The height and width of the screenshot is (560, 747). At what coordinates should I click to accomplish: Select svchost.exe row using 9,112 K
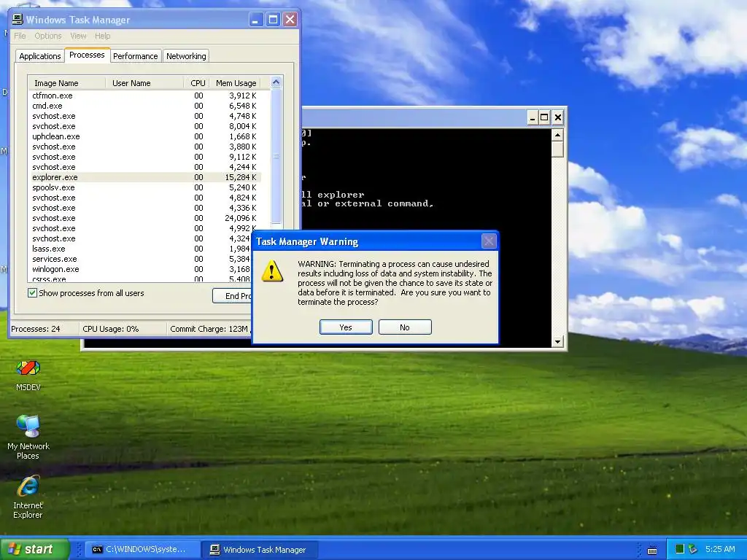[x=144, y=157]
